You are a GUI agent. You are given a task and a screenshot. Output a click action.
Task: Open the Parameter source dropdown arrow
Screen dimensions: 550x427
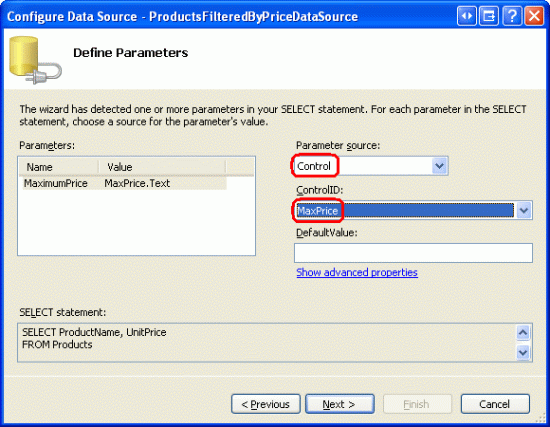[x=440, y=166]
